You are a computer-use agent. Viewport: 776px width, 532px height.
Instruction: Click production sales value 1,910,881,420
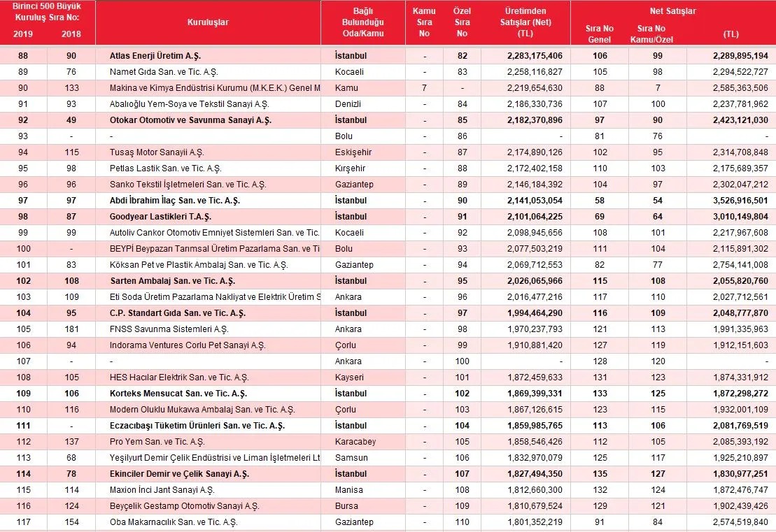click(535, 345)
